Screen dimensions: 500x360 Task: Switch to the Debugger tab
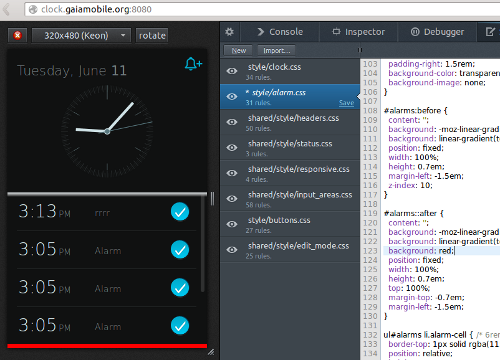pyautogui.click(x=437, y=32)
